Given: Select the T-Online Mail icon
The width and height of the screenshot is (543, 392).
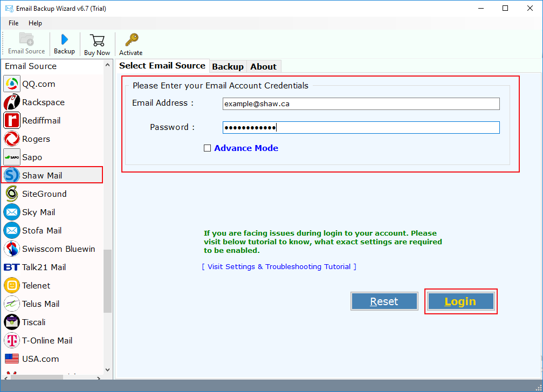Looking at the screenshot, I should tap(12, 340).
